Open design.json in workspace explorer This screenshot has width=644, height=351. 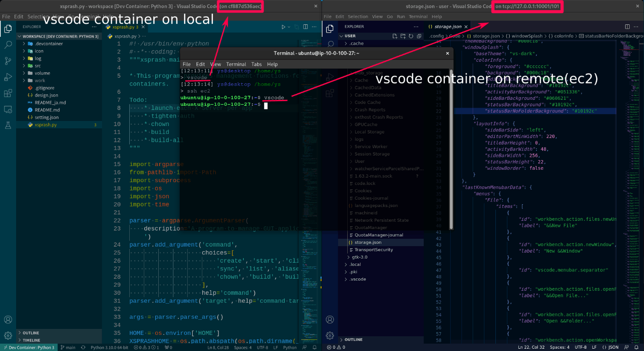(x=59, y=95)
